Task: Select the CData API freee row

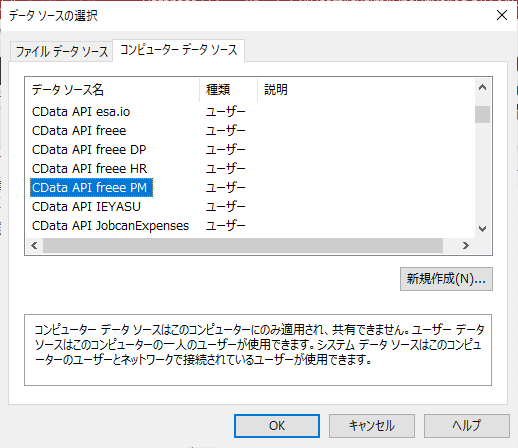Action: [79, 131]
